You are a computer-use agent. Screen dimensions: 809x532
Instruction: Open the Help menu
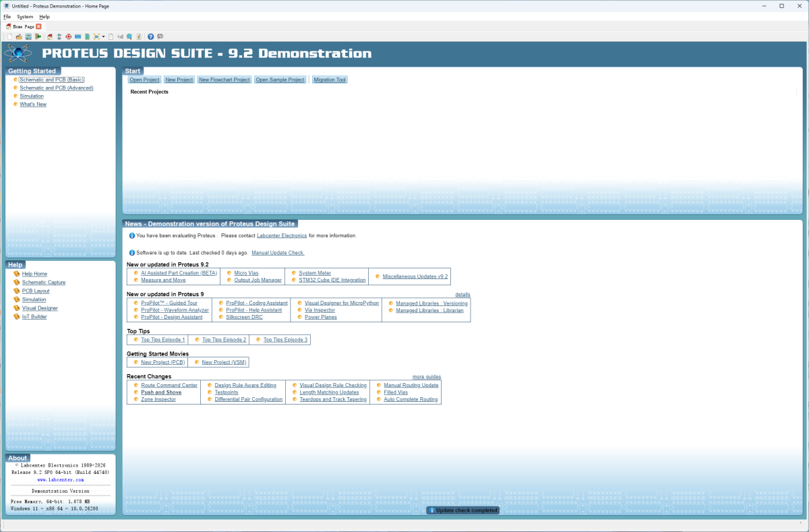pyautogui.click(x=44, y=16)
